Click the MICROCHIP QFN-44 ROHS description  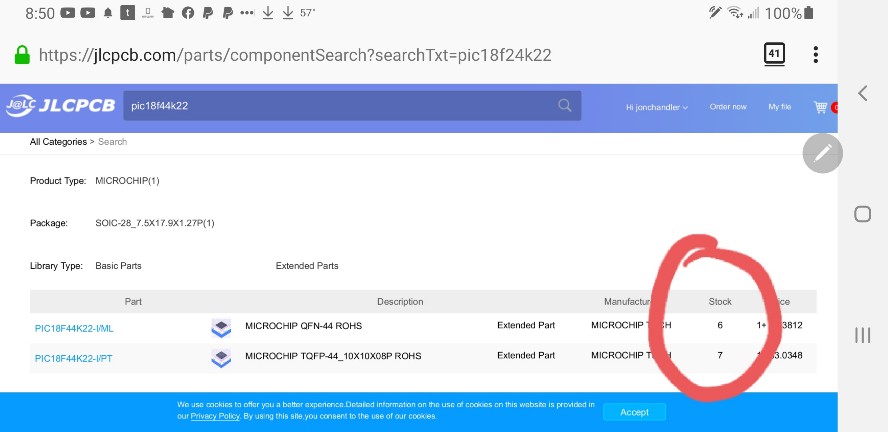pos(304,326)
